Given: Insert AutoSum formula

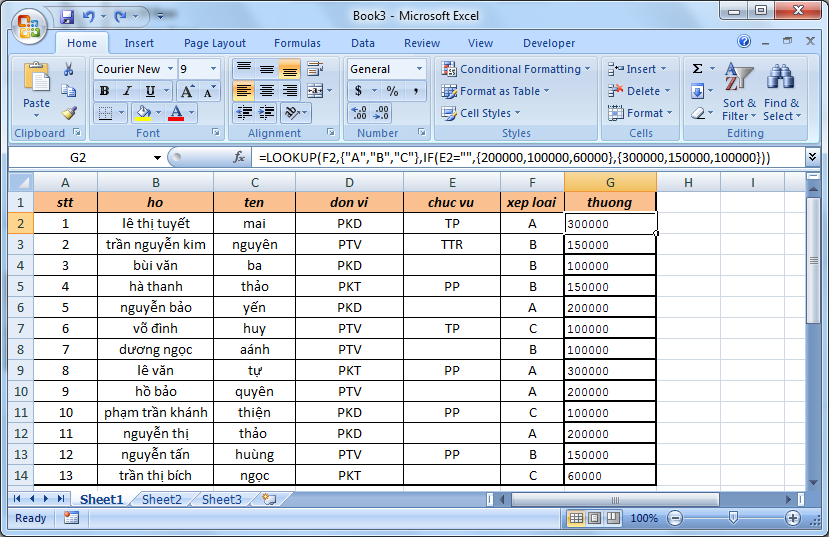Looking at the screenshot, I should [x=698, y=69].
